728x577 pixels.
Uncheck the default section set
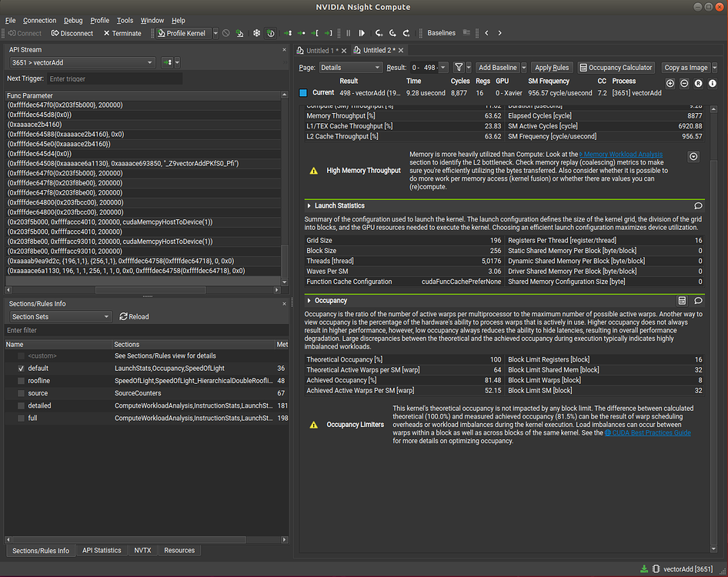[x=21, y=369]
